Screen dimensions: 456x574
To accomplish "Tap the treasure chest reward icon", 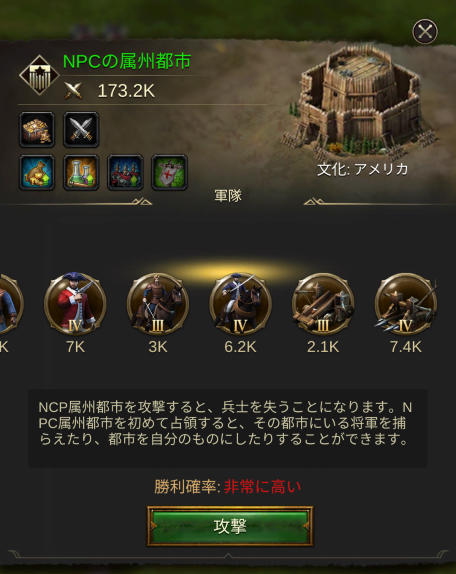I will (37, 130).
